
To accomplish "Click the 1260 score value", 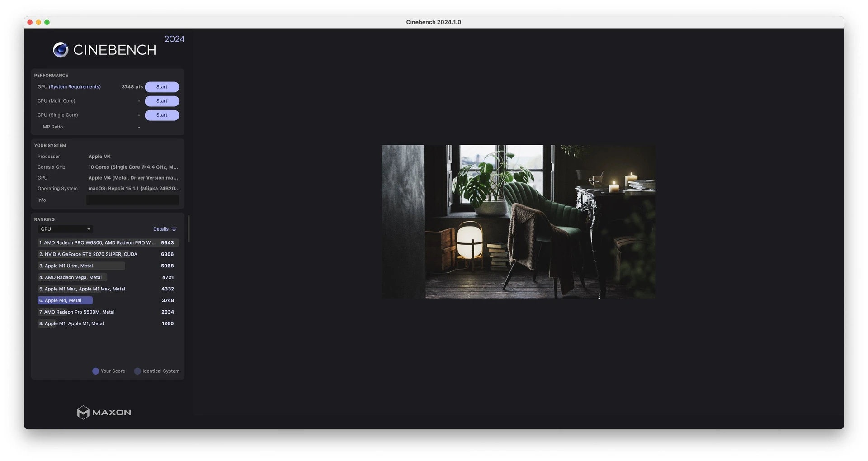I will [x=168, y=323].
